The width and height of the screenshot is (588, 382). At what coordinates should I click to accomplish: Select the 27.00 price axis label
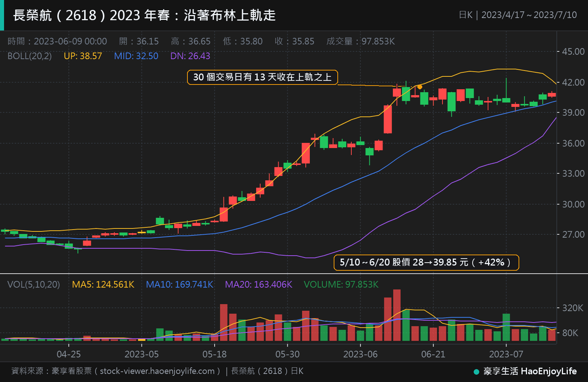pos(573,234)
